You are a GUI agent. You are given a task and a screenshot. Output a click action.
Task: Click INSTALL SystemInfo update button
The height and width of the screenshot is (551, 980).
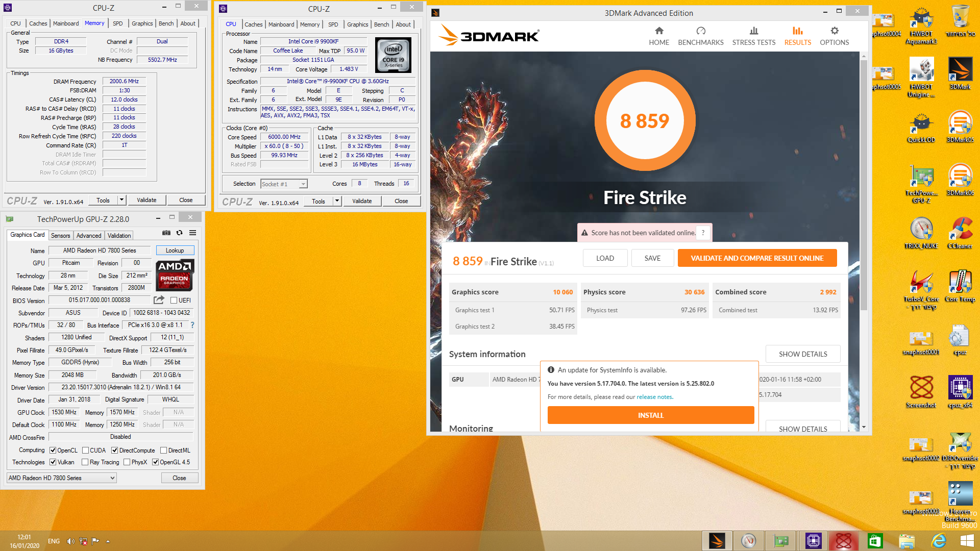pos(651,415)
